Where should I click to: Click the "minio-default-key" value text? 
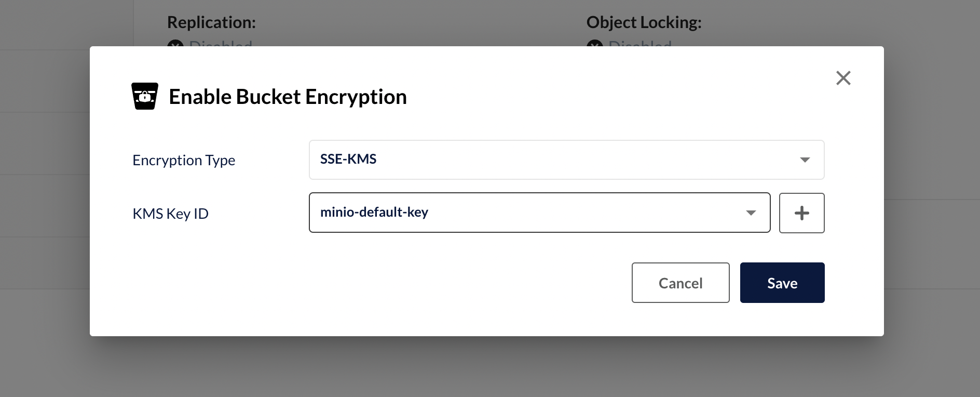tap(374, 212)
